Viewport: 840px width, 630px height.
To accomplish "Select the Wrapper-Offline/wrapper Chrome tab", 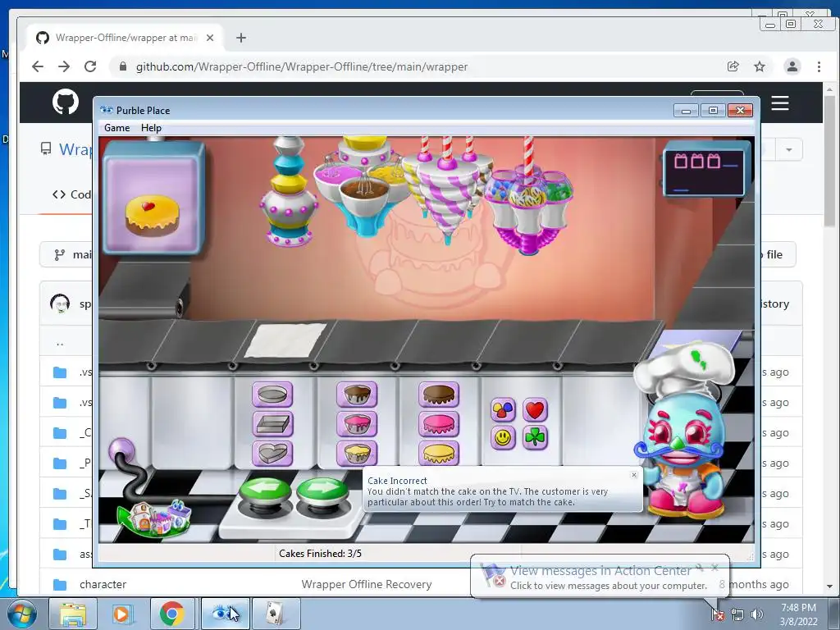I will (126, 38).
